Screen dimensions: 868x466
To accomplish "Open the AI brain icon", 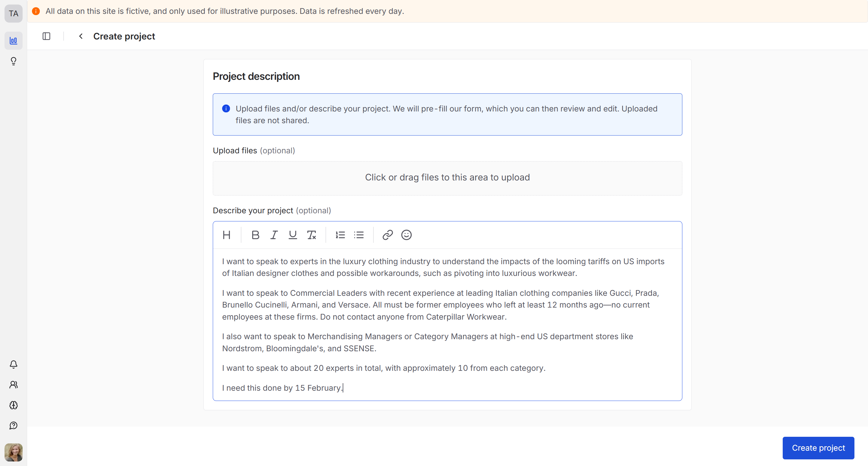I will coord(14,405).
